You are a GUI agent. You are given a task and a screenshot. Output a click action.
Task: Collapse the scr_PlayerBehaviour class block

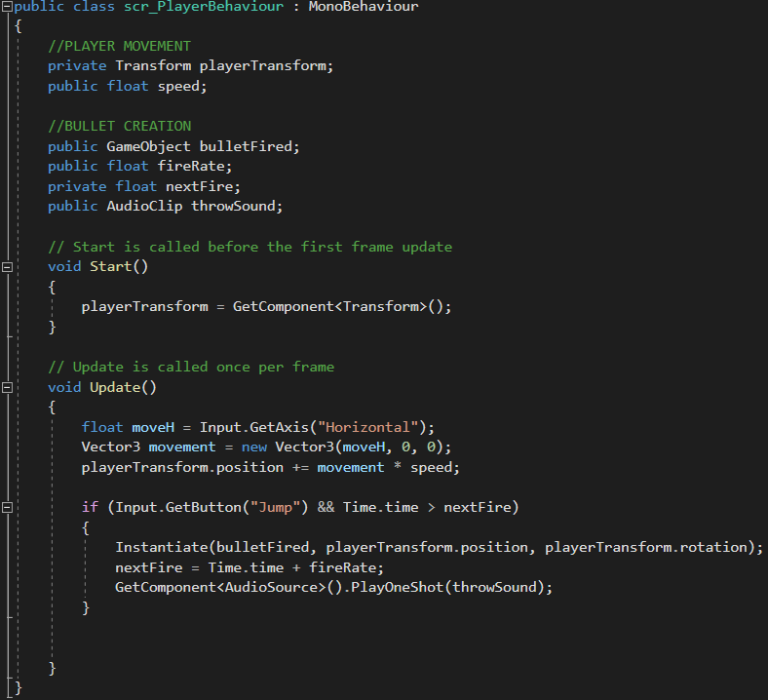click(8, 7)
